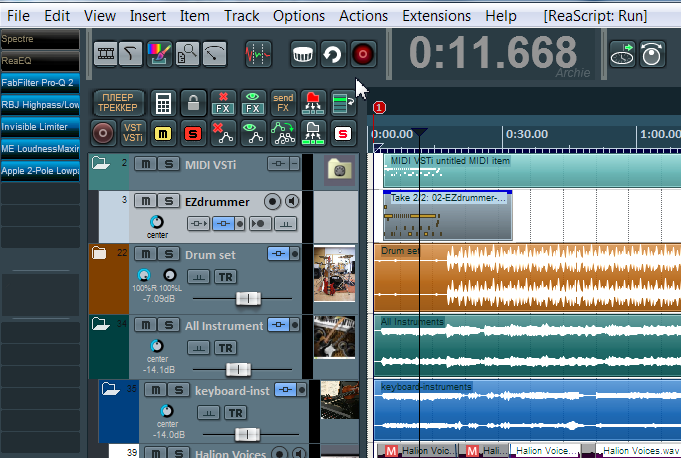Mute the keyboard-inst track
This screenshot has height=458, width=681.
(155, 390)
